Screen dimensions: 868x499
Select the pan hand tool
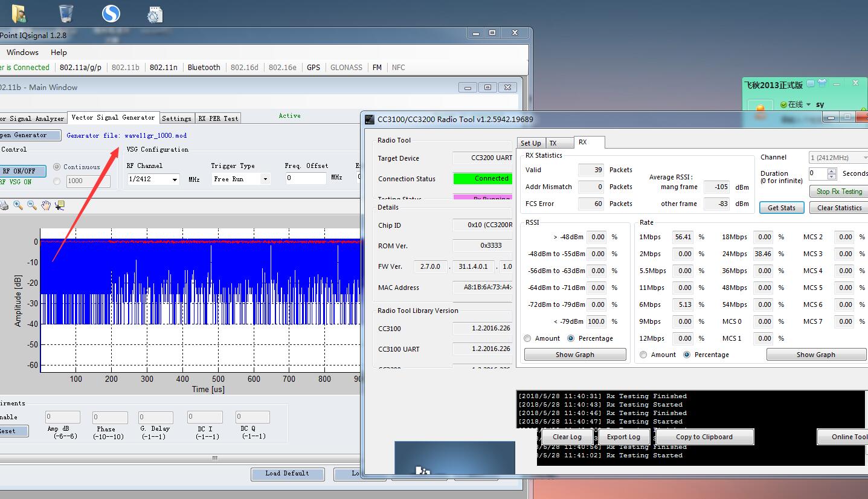tap(46, 205)
